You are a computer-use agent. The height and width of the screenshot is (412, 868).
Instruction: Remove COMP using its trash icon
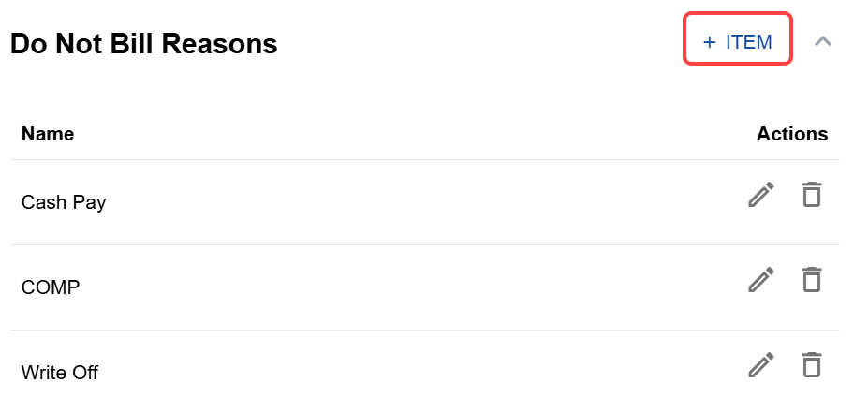click(812, 280)
